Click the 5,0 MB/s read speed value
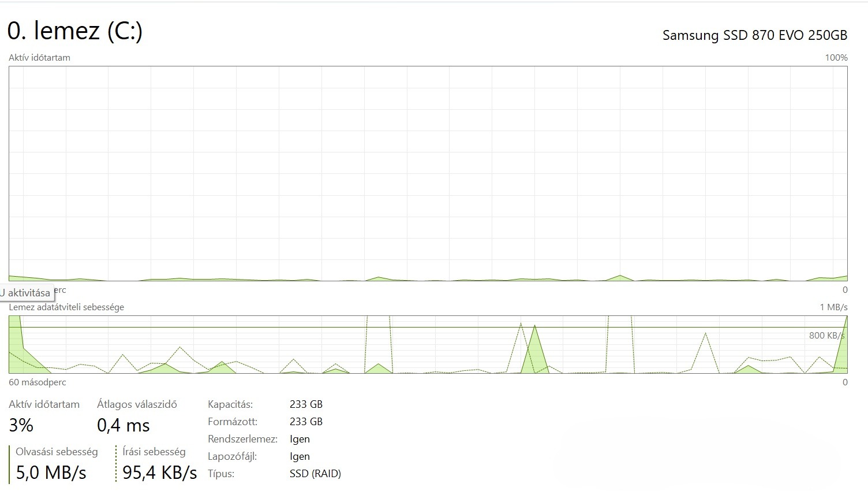 [x=51, y=473]
